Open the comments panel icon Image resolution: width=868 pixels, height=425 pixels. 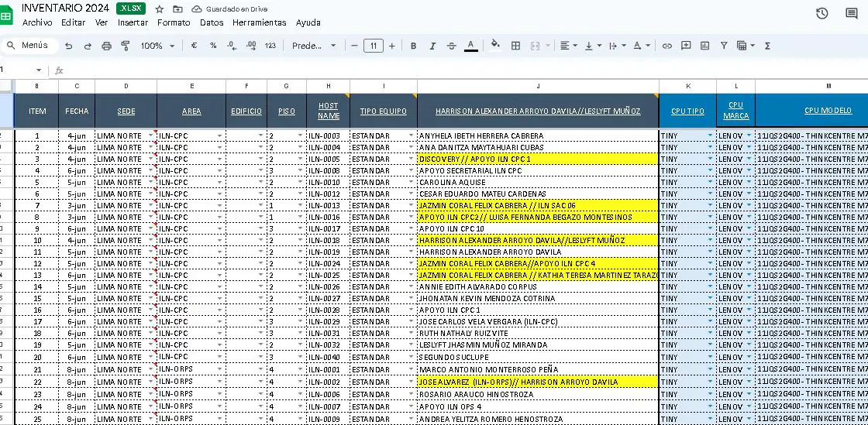852,13
